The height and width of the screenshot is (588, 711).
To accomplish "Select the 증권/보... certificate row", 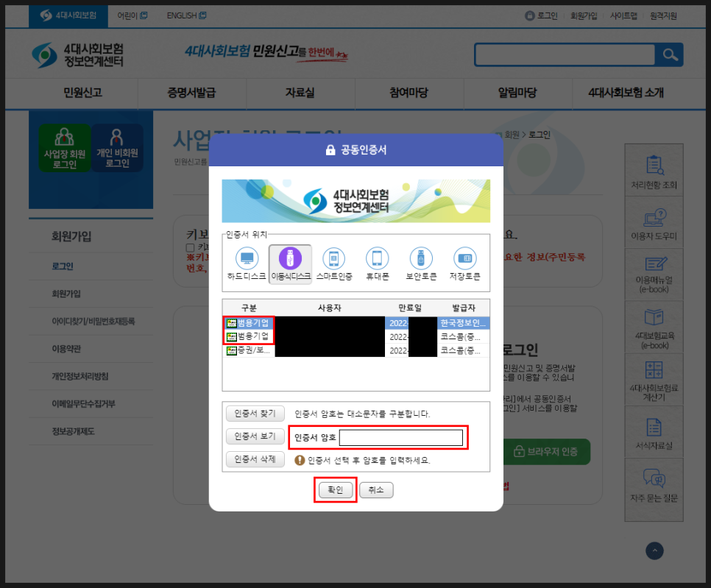I will [x=356, y=350].
